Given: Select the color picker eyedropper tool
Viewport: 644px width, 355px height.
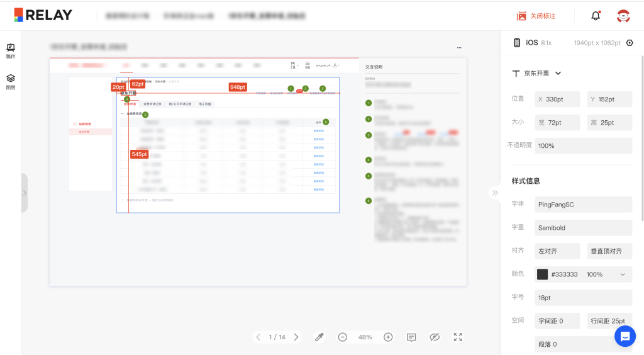Looking at the screenshot, I should coord(319,337).
